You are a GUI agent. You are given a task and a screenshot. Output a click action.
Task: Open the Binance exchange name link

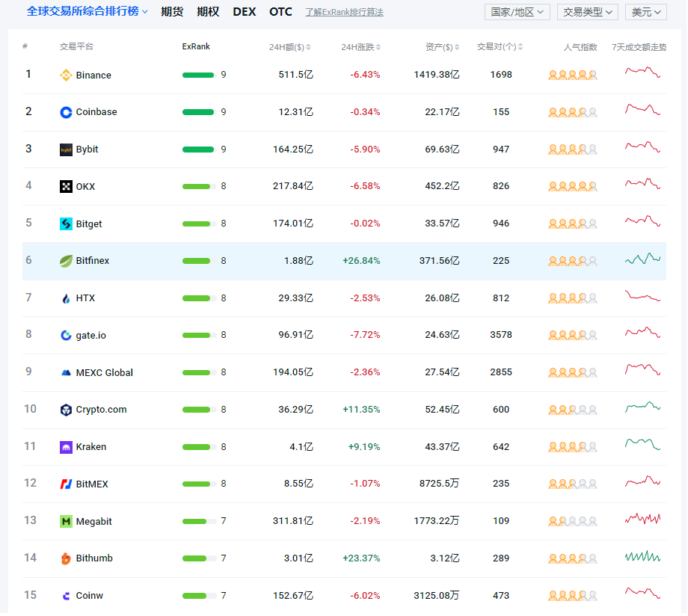pyautogui.click(x=93, y=76)
